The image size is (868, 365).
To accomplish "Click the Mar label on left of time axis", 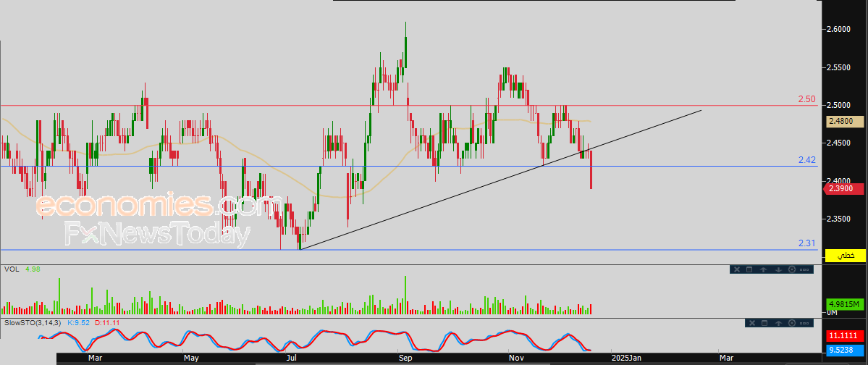I will click(96, 358).
